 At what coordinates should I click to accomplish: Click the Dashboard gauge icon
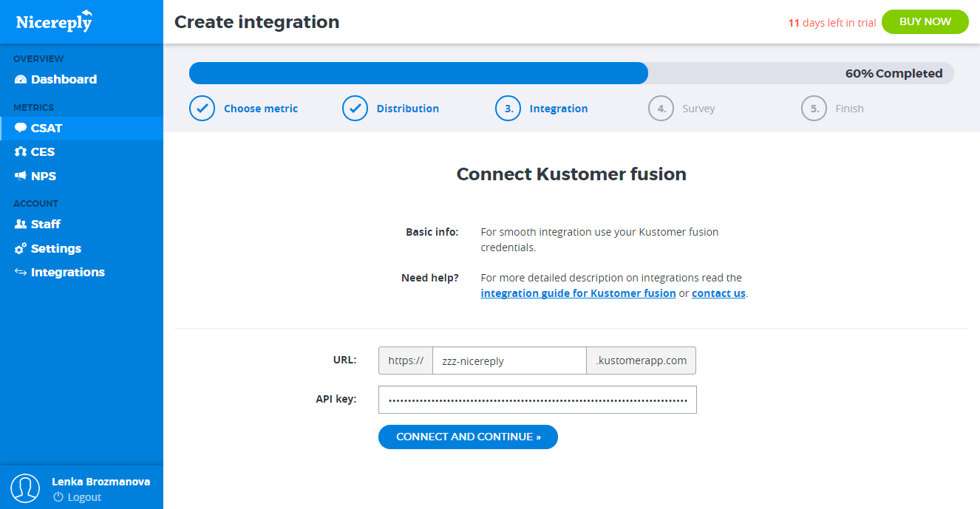pyautogui.click(x=21, y=80)
